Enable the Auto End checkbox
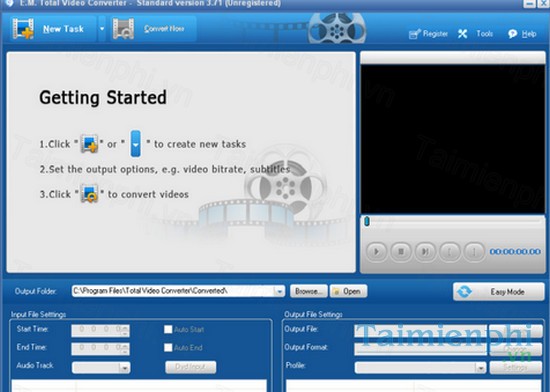 [168, 347]
